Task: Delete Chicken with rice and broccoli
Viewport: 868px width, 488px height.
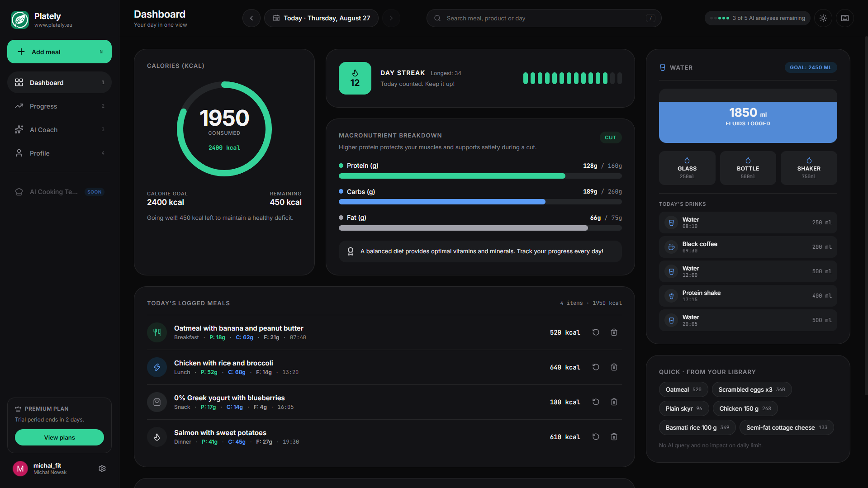Action: click(x=614, y=367)
